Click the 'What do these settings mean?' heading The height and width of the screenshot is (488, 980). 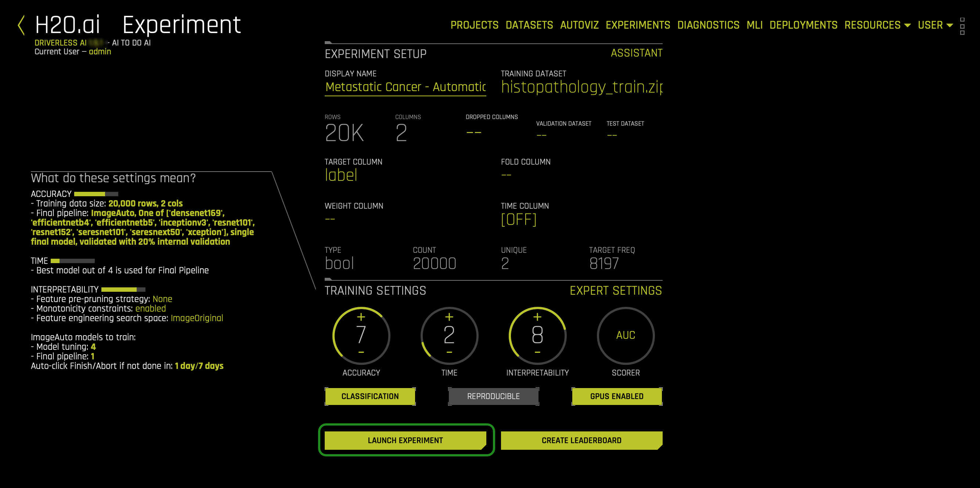[x=113, y=178]
